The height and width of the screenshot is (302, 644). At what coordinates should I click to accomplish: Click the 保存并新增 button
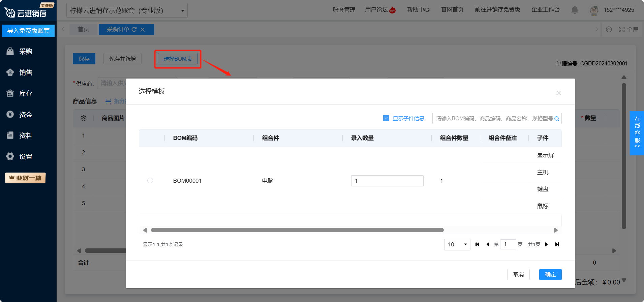click(x=122, y=59)
